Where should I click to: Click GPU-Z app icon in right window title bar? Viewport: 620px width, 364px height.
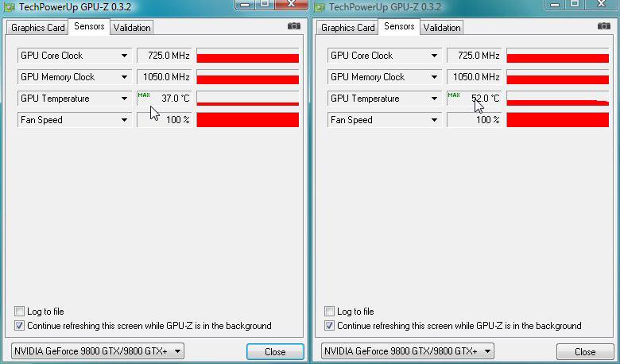point(320,7)
